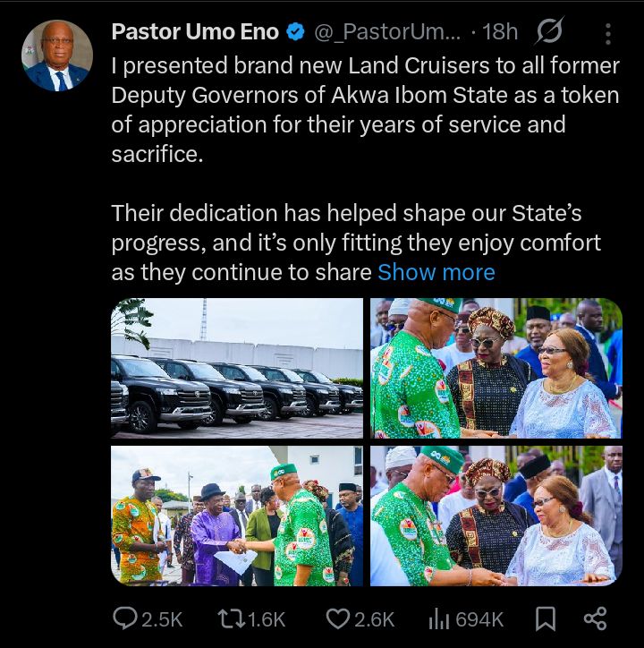Open the Land Cruisers photo
Screen dimensions: 644x648
pyautogui.click(x=237, y=368)
